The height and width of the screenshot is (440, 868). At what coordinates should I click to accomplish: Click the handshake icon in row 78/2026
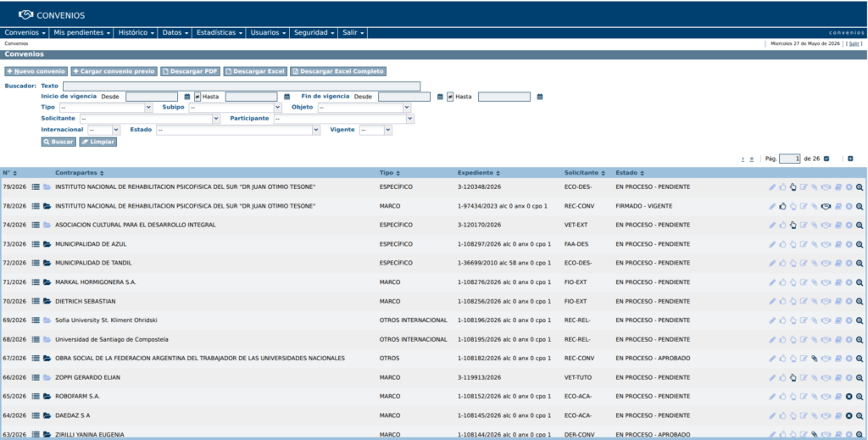pos(826,207)
